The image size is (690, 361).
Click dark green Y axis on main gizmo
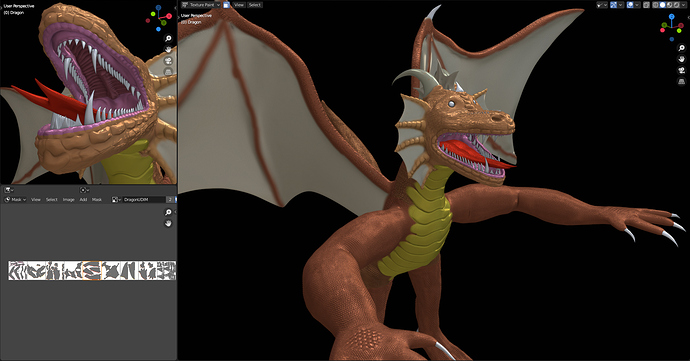664,25
